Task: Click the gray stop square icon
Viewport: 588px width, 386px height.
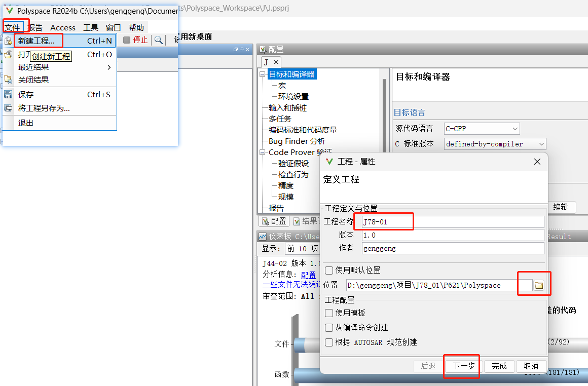Action: tap(127, 40)
